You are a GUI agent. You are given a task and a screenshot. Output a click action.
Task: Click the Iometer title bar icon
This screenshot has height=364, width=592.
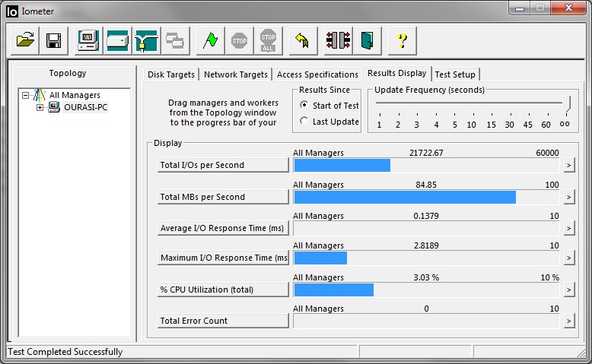click(x=12, y=11)
